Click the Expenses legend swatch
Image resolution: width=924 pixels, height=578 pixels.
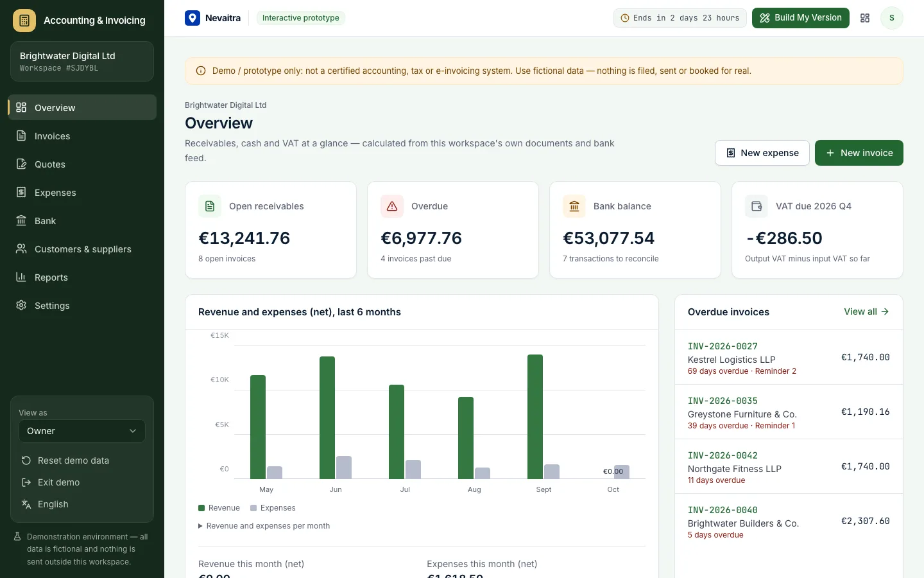tap(253, 508)
